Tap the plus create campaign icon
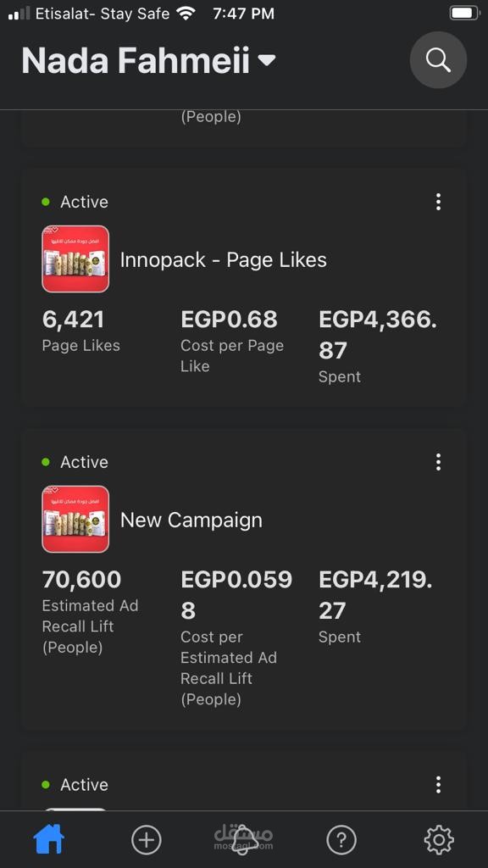This screenshot has height=868, width=488. click(x=147, y=840)
